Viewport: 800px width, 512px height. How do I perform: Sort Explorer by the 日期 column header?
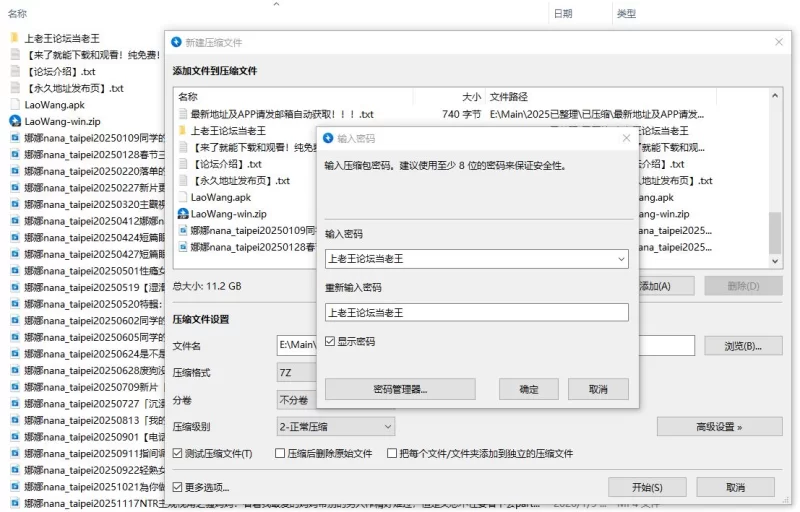563,14
